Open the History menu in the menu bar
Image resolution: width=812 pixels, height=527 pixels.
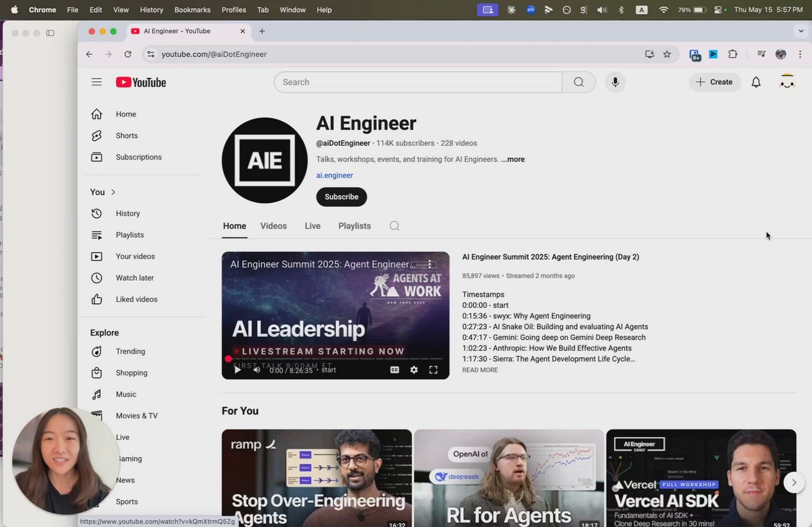coord(151,10)
